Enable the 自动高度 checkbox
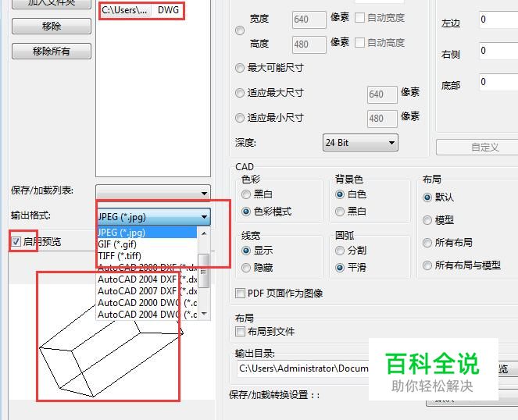 pyautogui.click(x=359, y=43)
